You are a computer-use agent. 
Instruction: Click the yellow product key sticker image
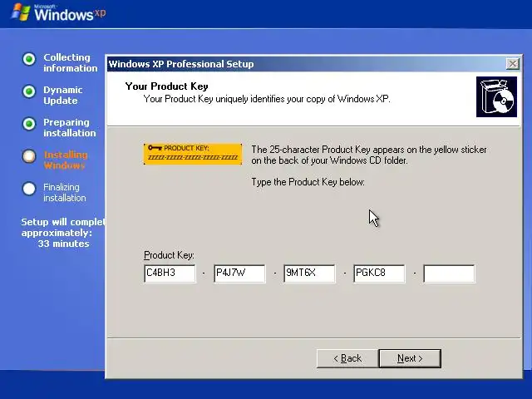click(193, 154)
